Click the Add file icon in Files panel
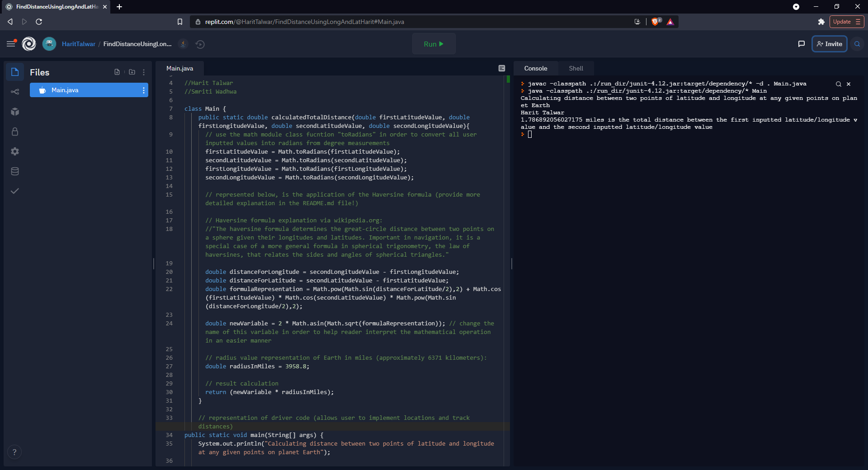The image size is (868, 470). 117,72
